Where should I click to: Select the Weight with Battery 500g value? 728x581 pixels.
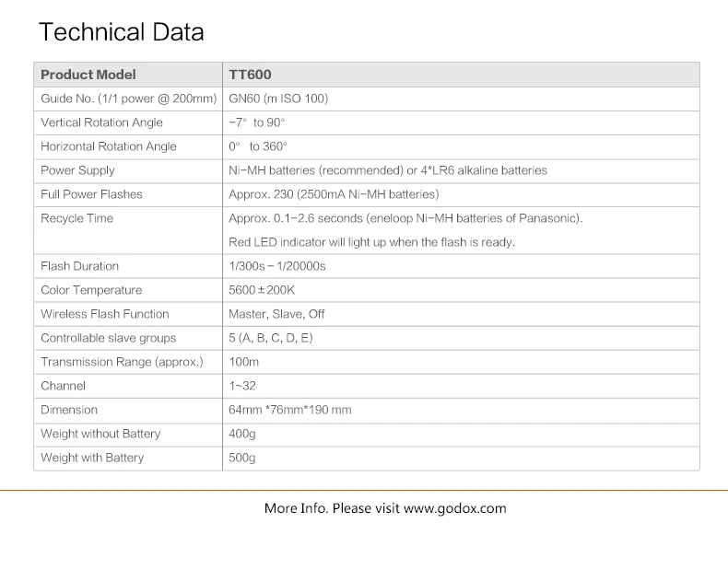pos(241,458)
